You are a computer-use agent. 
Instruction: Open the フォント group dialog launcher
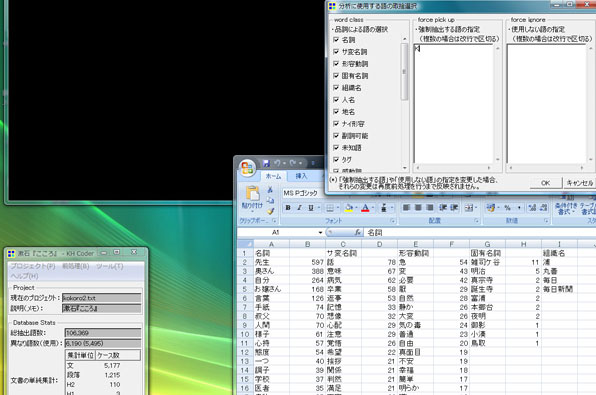[x=393, y=221]
